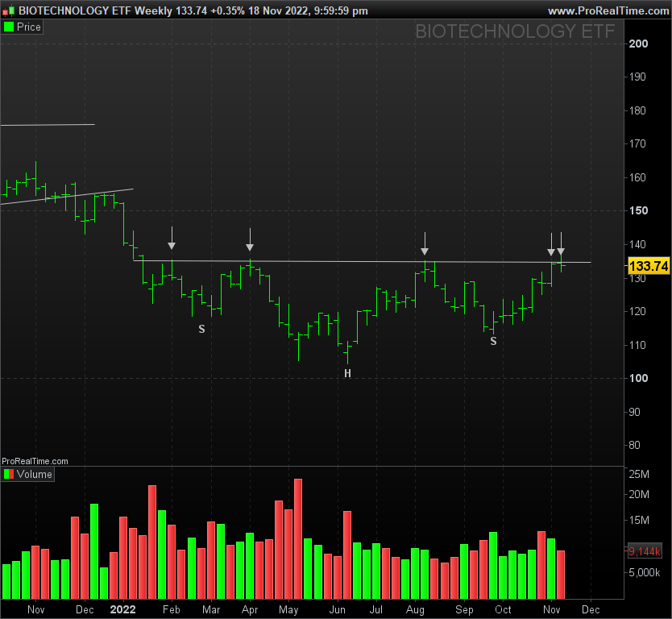This screenshot has height=619, width=672.
Task: Click the H head marker under the June low
Action: (347, 373)
